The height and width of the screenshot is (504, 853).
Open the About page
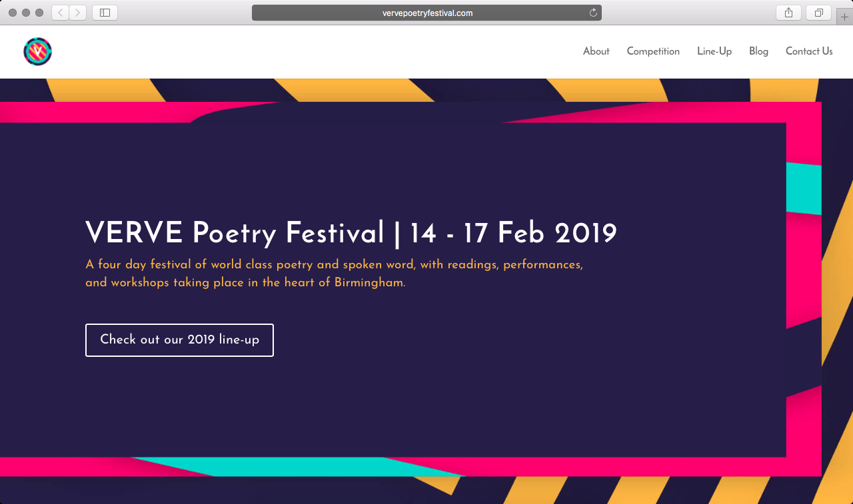[596, 51]
